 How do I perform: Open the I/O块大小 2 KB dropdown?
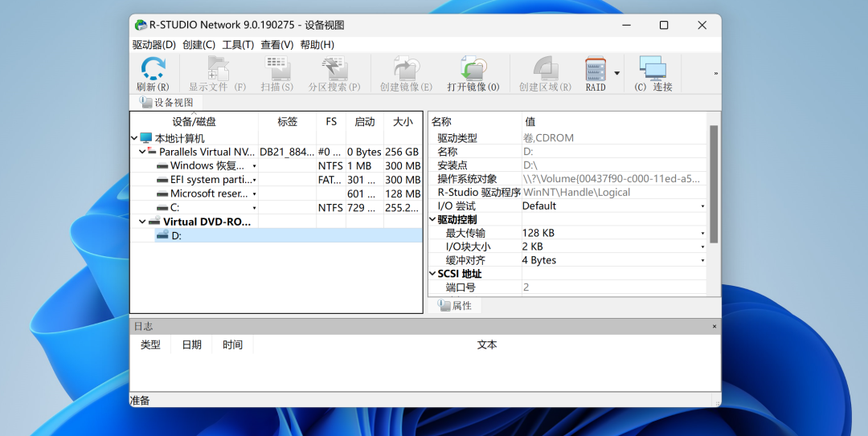[x=702, y=247]
